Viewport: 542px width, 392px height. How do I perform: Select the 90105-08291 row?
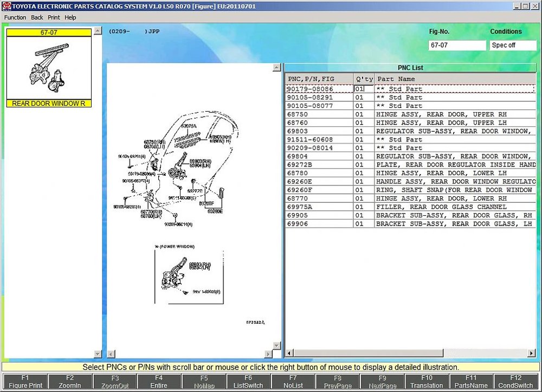click(x=411, y=98)
